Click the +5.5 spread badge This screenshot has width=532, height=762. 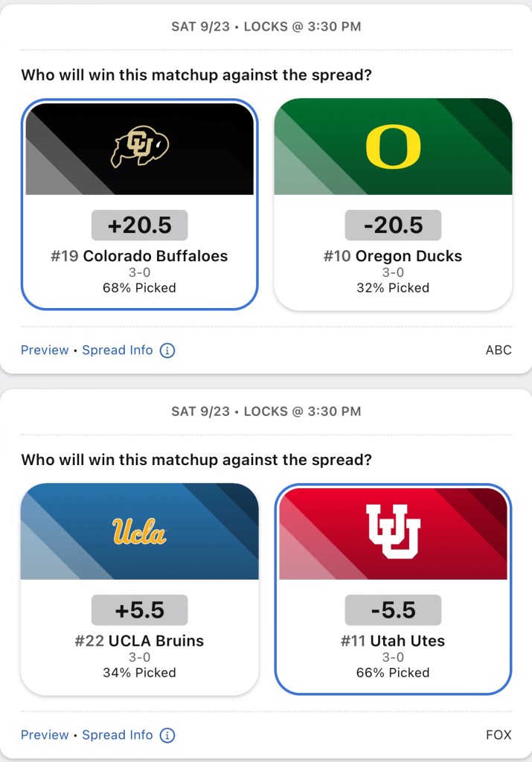point(140,610)
